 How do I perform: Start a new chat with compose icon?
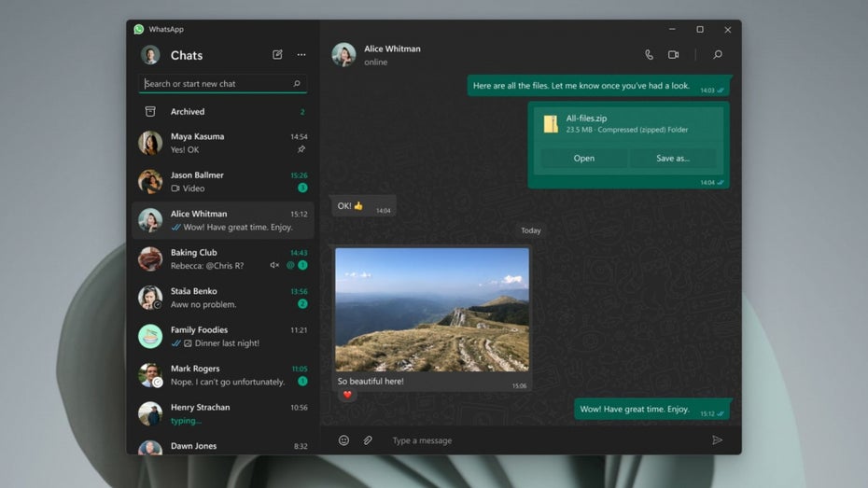point(277,55)
